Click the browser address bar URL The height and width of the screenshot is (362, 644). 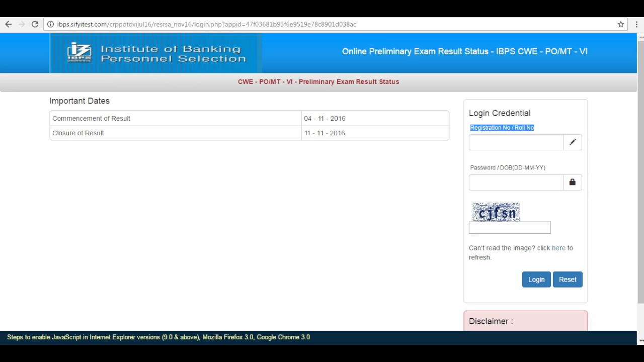207,24
